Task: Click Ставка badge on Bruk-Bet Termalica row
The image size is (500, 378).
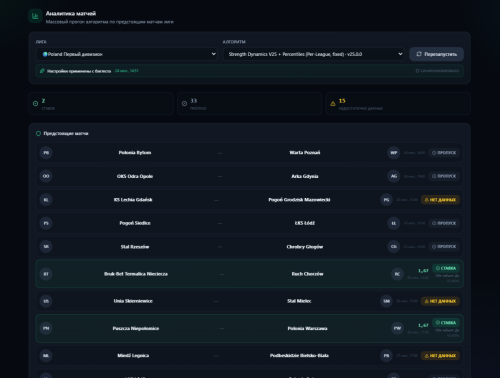Action: point(446,268)
